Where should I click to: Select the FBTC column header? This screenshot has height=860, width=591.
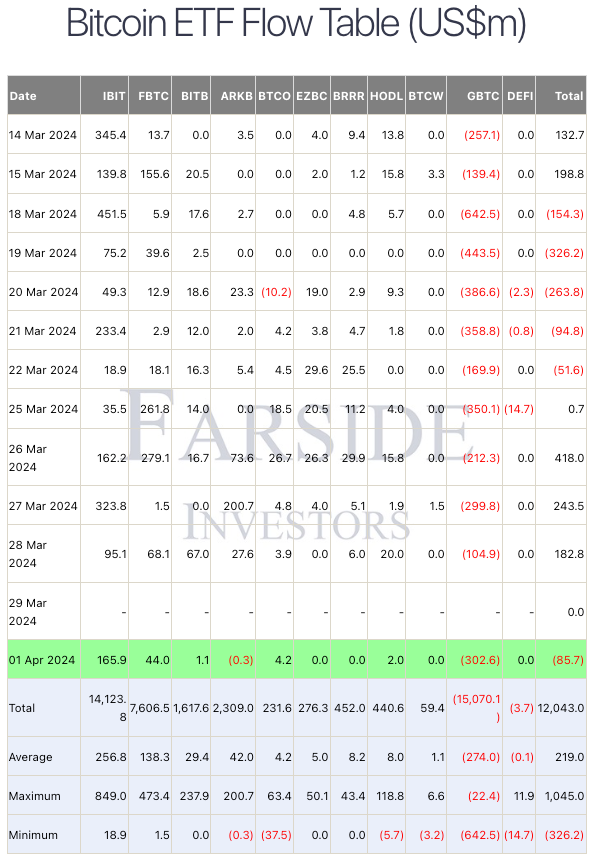pos(150,95)
